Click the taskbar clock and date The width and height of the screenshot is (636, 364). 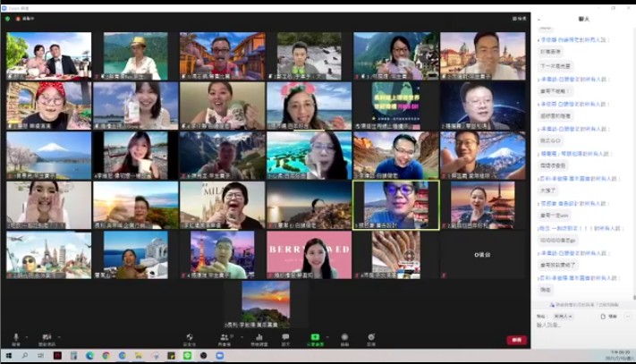[x=619, y=355]
